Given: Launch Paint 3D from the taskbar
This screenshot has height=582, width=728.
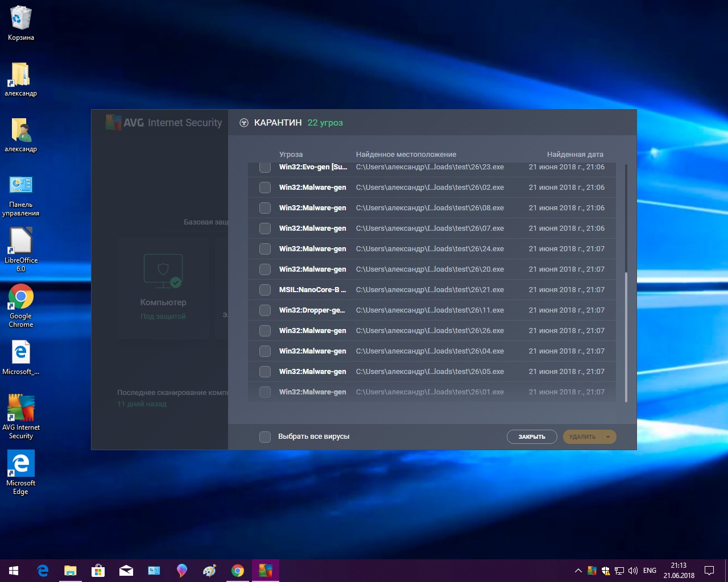Looking at the screenshot, I should tap(182, 570).
